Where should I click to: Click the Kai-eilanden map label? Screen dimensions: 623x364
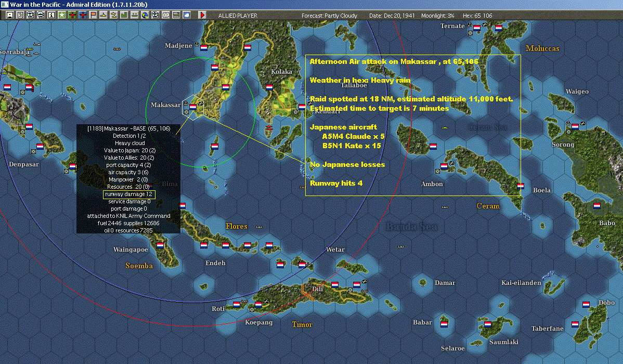(x=521, y=283)
